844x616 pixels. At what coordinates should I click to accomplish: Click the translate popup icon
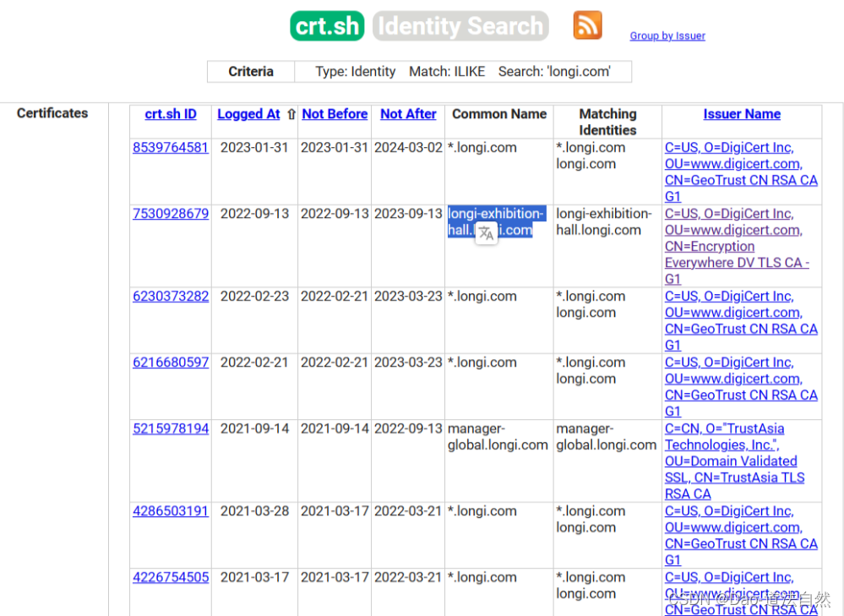486,233
